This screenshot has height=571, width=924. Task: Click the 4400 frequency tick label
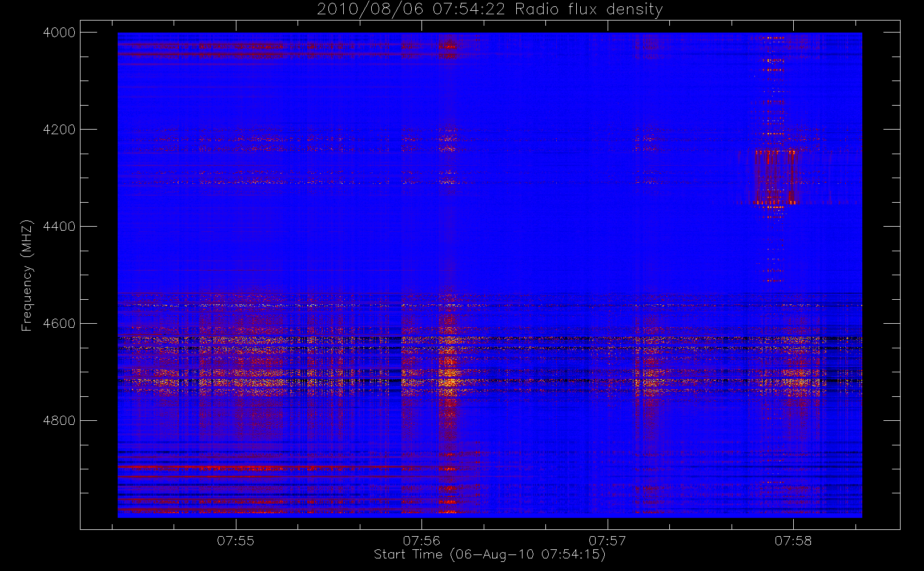(59, 227)
